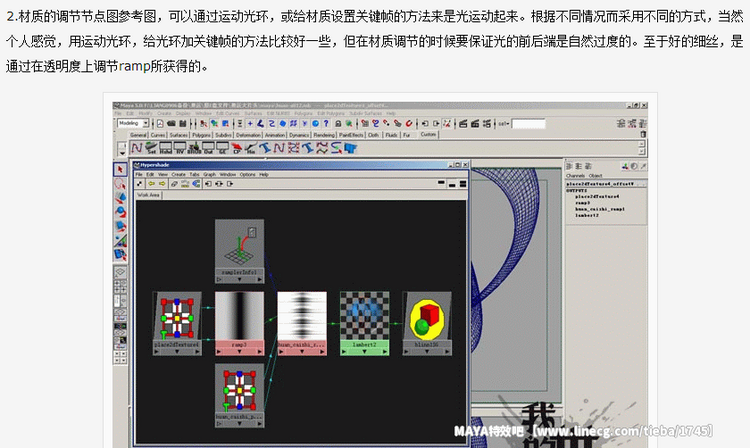The width and height of the screenshot is (750, 448).
Task: Click the Out shelf icon
Action: point(209,148)
